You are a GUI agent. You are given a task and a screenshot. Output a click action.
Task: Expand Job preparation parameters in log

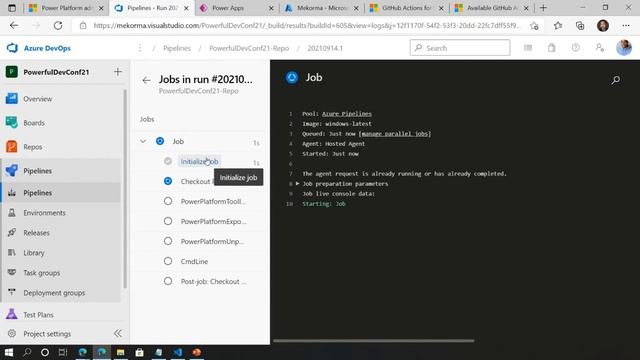coord(298,184)
